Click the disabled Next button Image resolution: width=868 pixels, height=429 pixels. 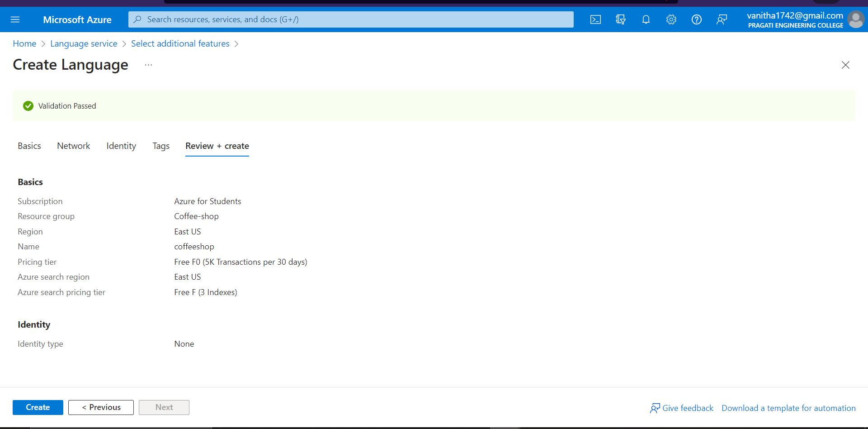[164, 407]
